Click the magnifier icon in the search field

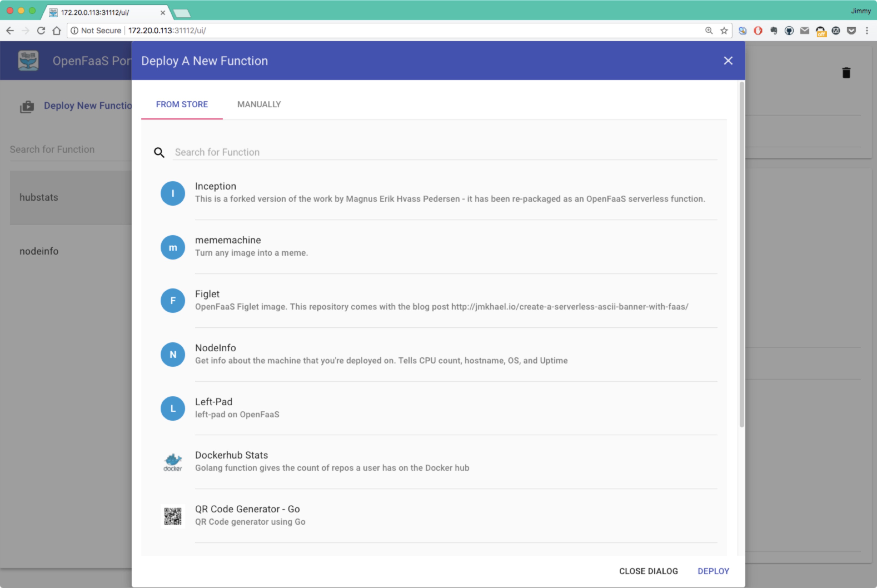(159, 152)
